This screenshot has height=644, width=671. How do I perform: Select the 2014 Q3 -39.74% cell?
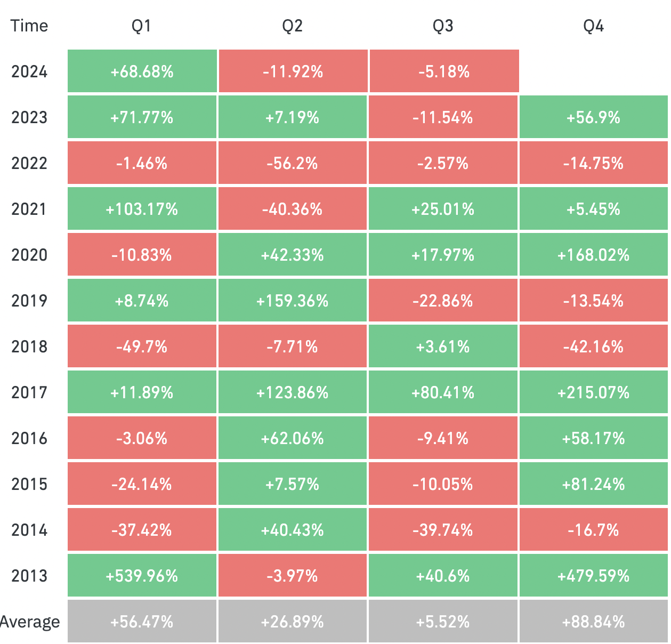(443, 530)
